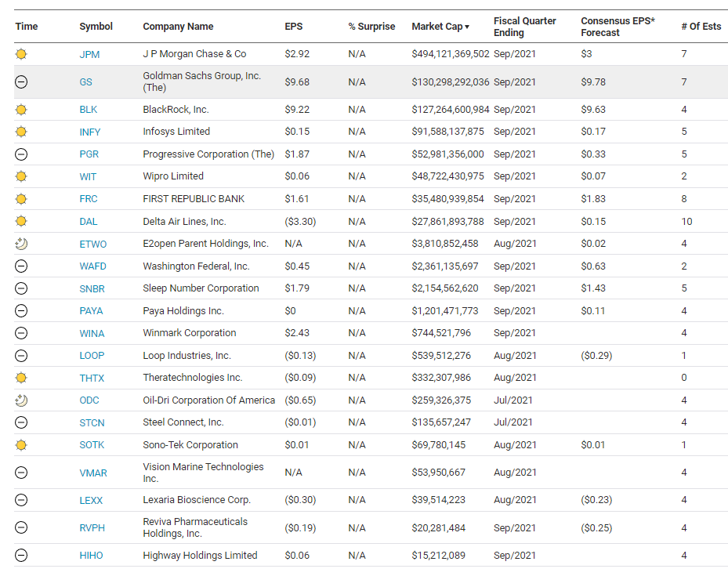Click the time-not-supplied icon for GS row
The width and height of the screenshot is (728, 576).
(21, 82)
